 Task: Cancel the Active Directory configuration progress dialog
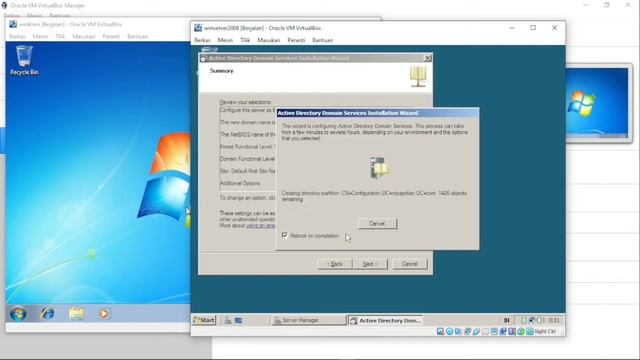pos(377,223)
